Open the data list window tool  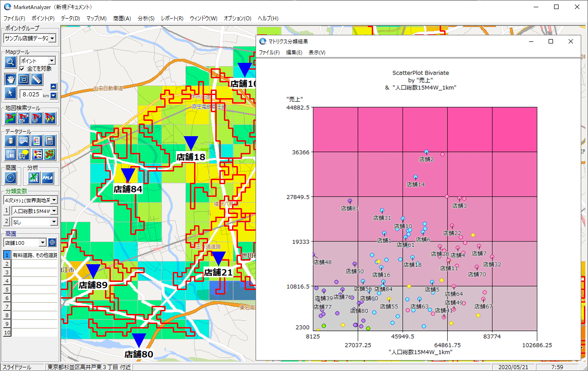pyautogui.click(x=24, y=141)
